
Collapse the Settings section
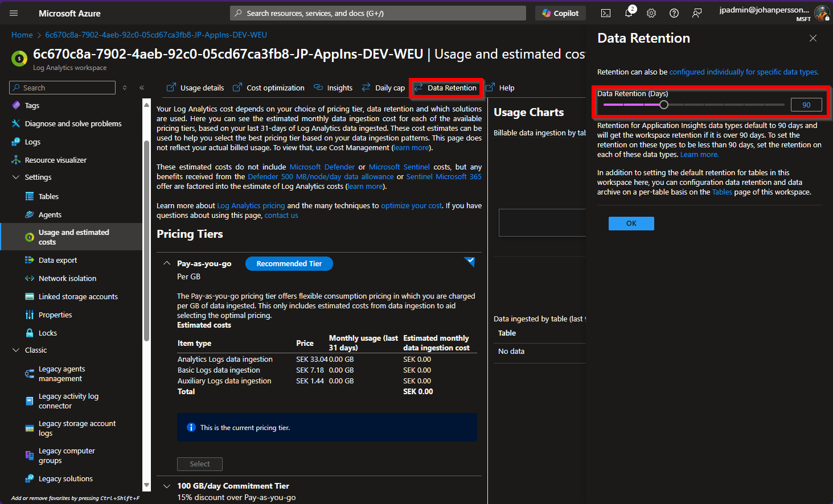tap(16, 177)
